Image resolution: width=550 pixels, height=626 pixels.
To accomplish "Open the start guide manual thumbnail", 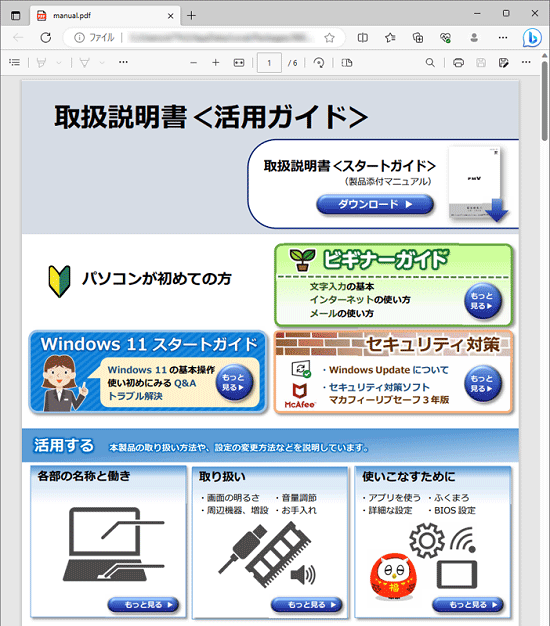I will 477,184.
